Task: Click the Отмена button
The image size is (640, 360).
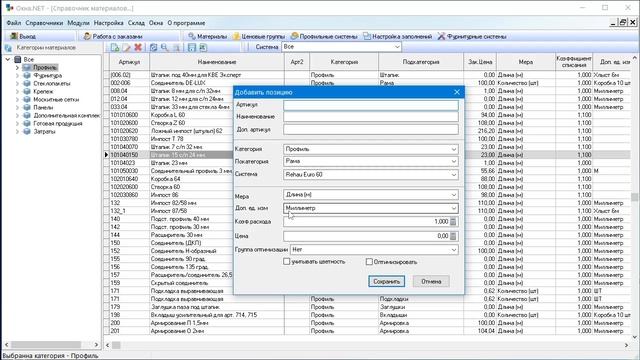Action: [431, 281]
